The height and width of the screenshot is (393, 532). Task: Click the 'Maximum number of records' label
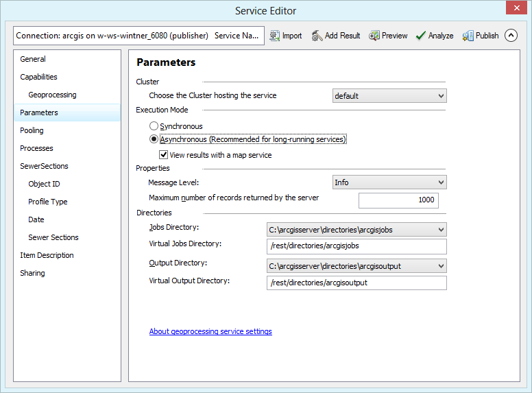pos(234,198)
